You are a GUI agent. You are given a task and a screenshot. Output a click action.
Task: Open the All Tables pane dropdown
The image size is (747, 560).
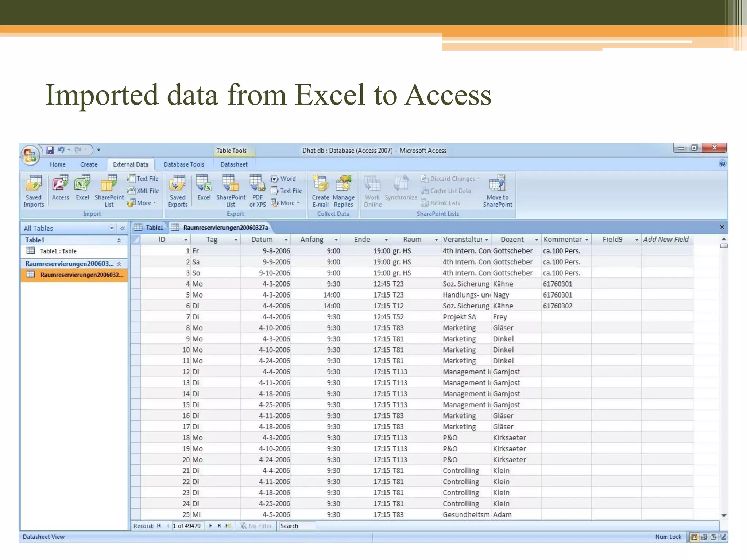point(112,228)
